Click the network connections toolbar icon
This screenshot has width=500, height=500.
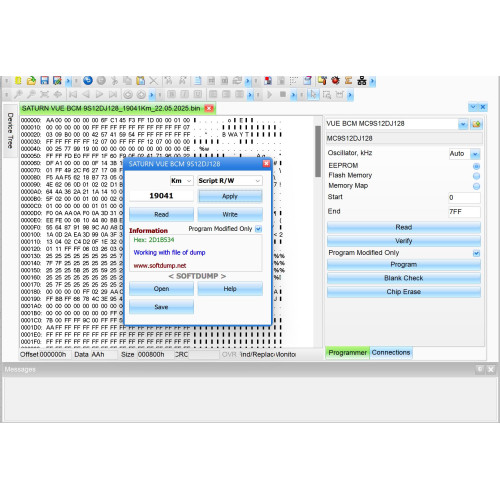tap(362, 80)
